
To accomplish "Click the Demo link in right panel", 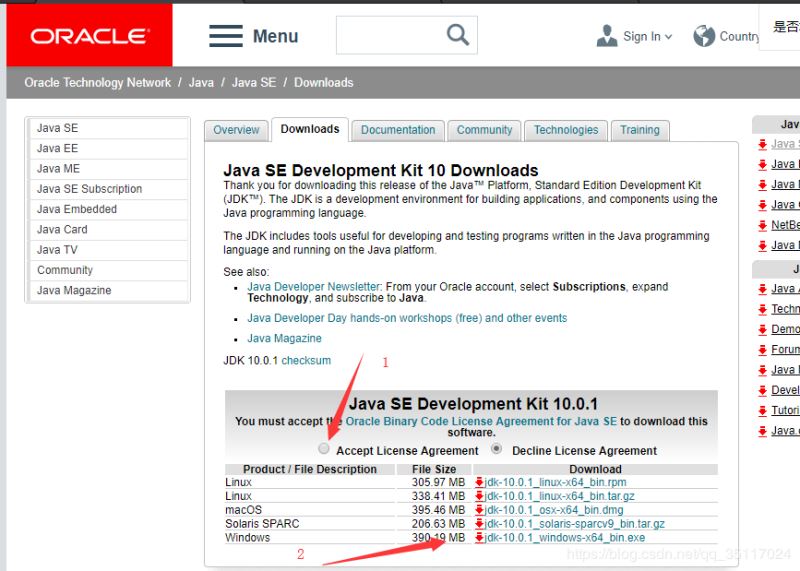I will (x=786, y=329).
